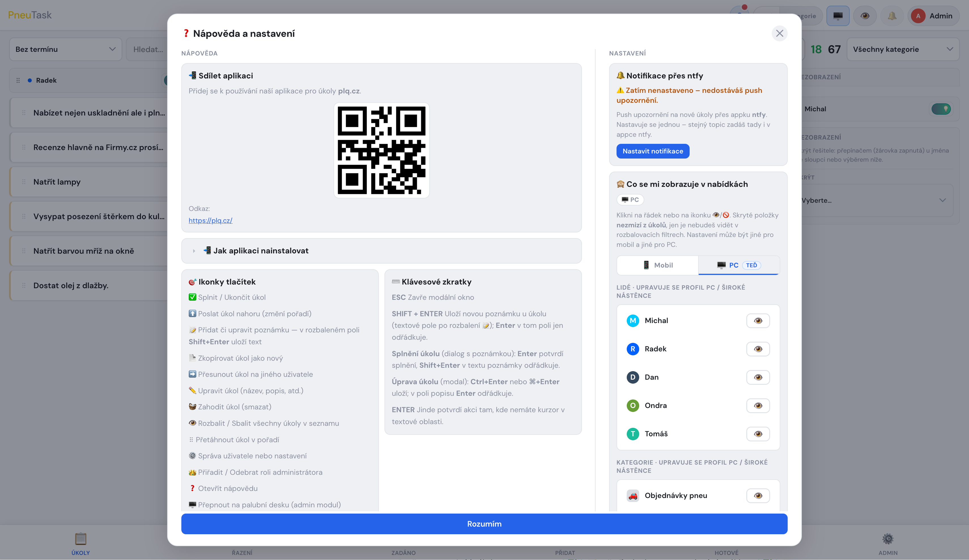Toggle Michal's lightbulb switch in background
This screenshot has height=560, width=969.
941,109
